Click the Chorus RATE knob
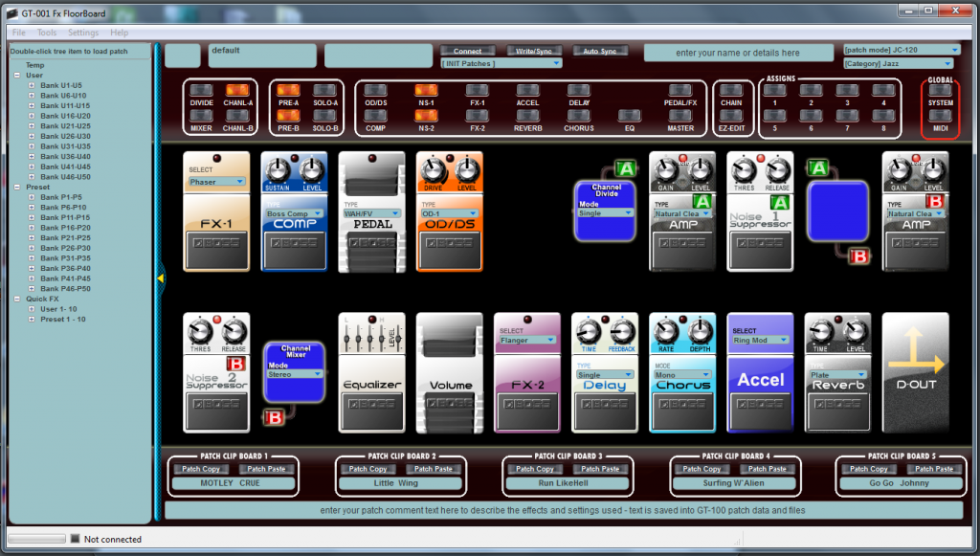 pyautogui.click(x=666, y=332)
